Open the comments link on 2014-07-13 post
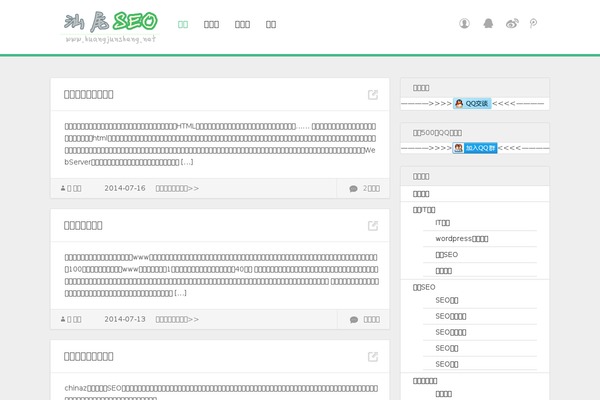Screen dimensions: 600x400 point(372,319)
